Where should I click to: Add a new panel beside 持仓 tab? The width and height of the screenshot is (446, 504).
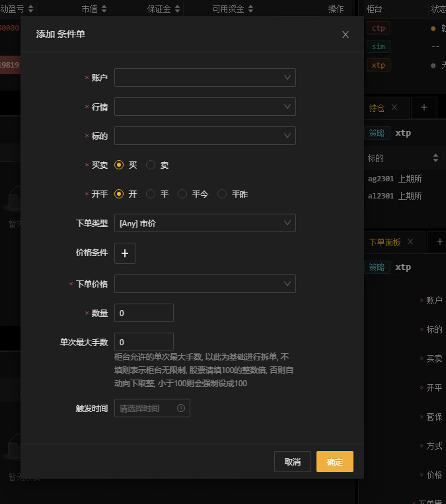(x=424, y=107)
